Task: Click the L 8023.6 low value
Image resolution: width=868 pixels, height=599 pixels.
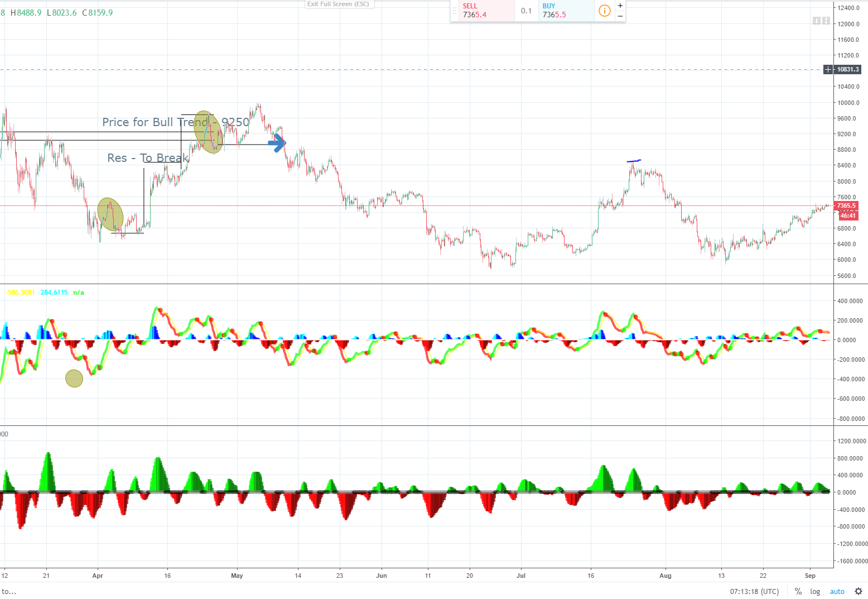Action: coord(61,12)
